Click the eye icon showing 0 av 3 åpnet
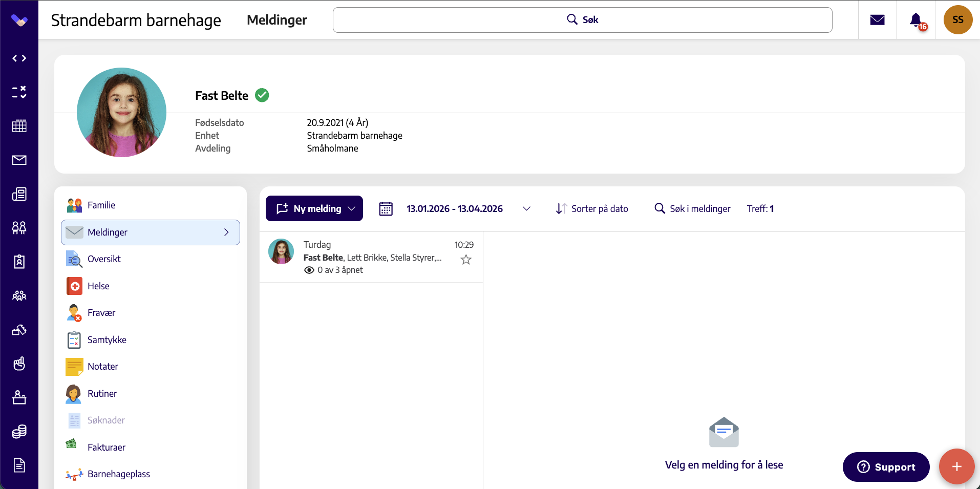Viewport: 980px width, 489px height. [309, 270]
